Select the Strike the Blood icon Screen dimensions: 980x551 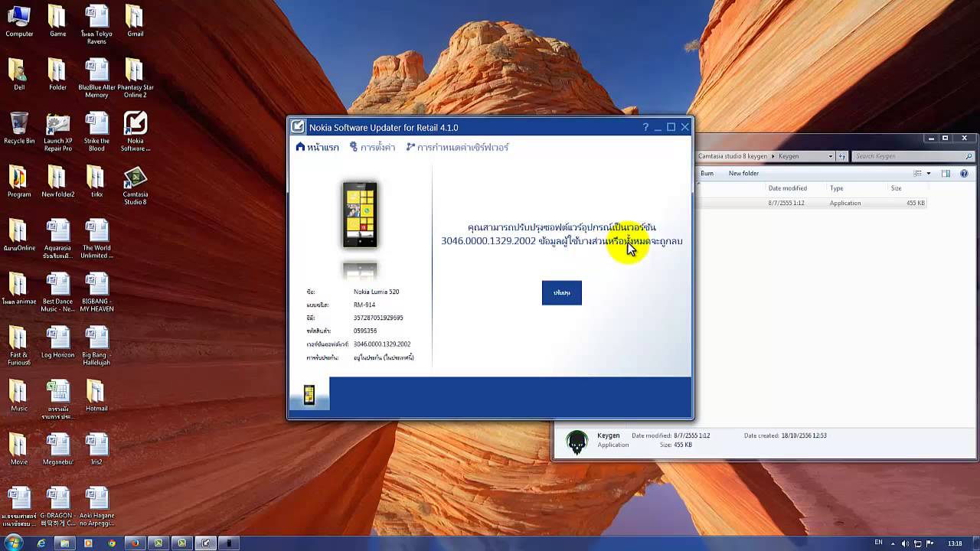click(x=96, y=132)
